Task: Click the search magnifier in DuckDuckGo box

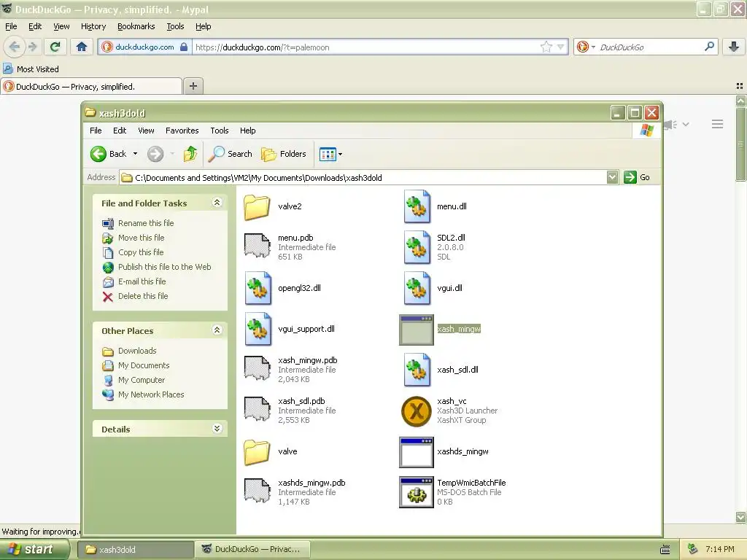Action: pyautogui.click(x=709, y=47)
